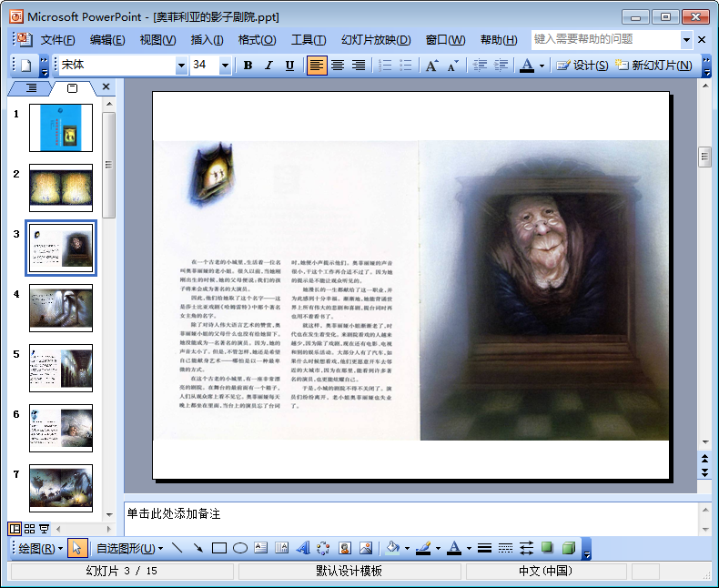Insert clip art
719x588 pixels.
pyautogui.click(x=345, y=548)
